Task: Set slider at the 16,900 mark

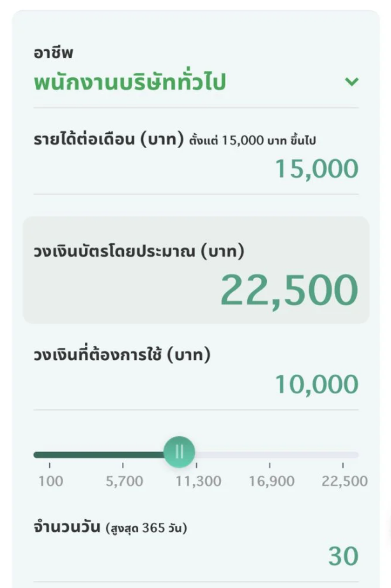Action: [270, 455]
